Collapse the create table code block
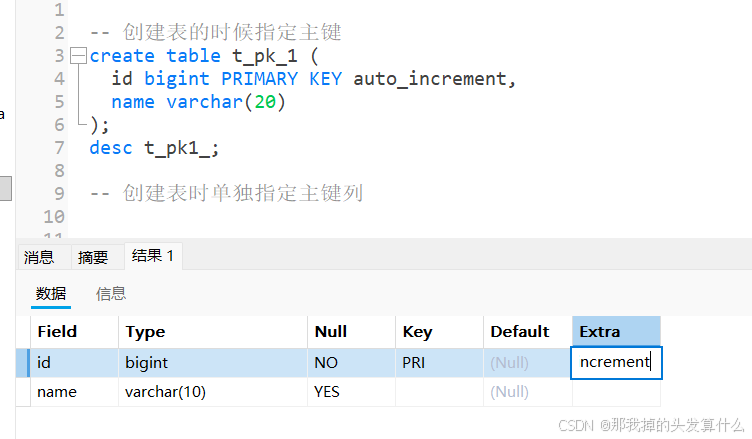This screenshot has width=752, height=439. pos(78,56)
